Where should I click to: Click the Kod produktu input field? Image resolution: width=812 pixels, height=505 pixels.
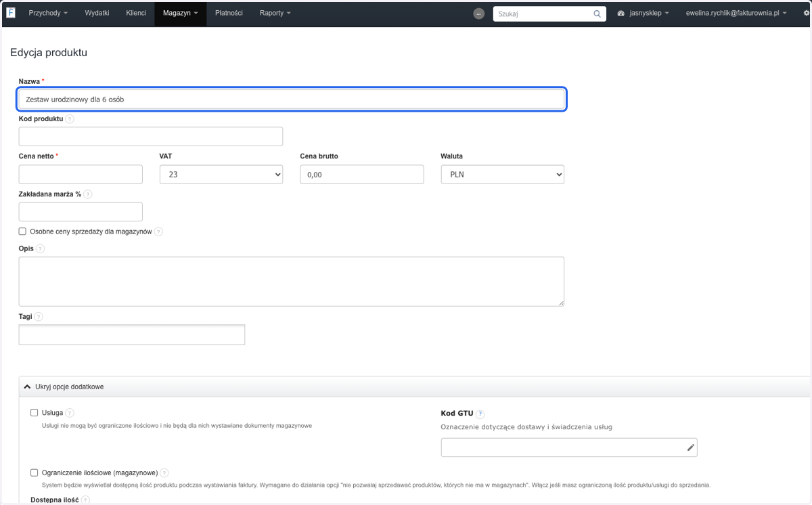click(x=151, y=136)
